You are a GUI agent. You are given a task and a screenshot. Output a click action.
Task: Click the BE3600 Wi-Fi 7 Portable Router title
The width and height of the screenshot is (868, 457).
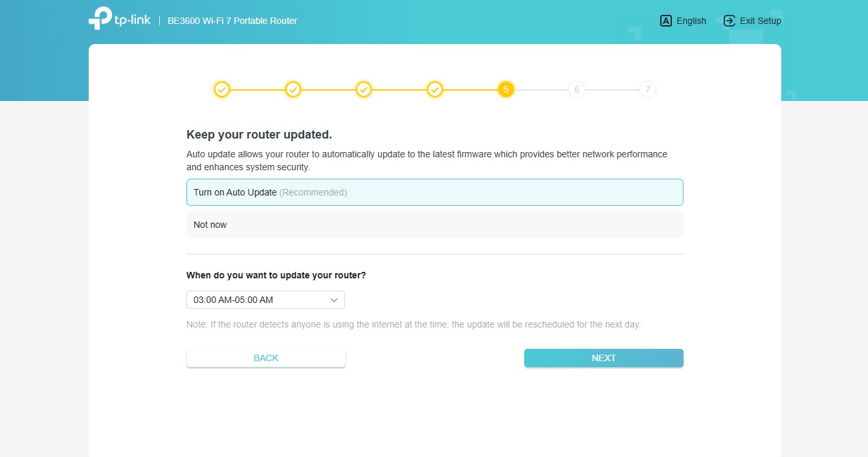232,21
